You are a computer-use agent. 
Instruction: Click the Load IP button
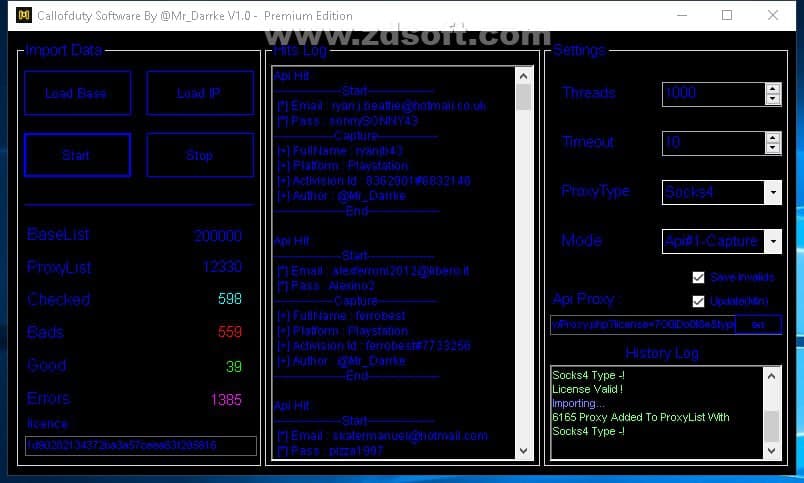pos(200,93)
